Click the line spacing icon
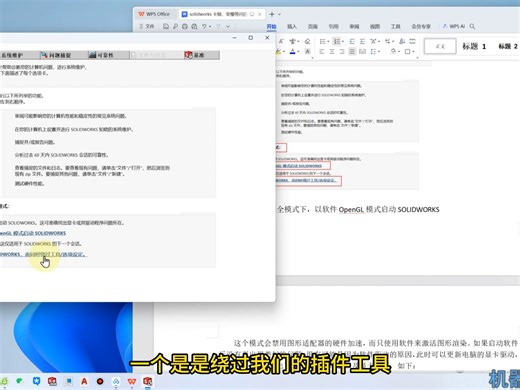Screen dimensions: 520x390 [x=374, y=51]
